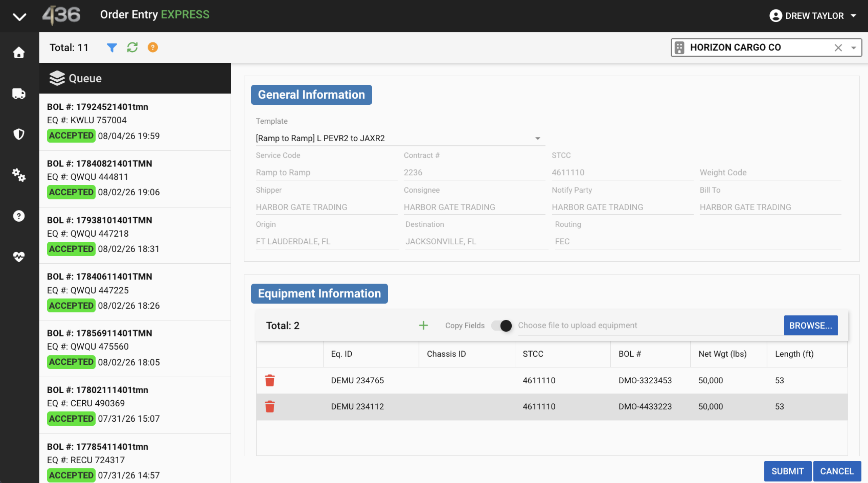
Task: Click the Shipper field
Action: (x=326, y=207)
